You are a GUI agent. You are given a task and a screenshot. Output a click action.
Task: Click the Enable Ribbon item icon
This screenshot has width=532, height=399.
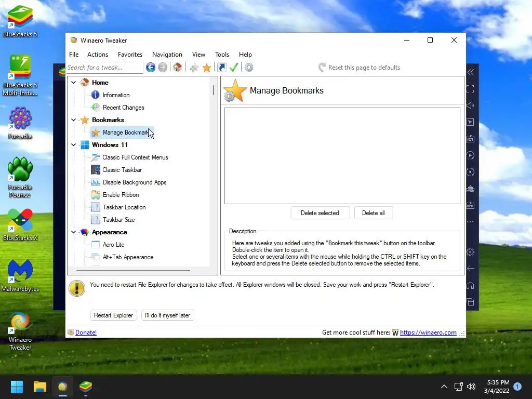(96, 195)
